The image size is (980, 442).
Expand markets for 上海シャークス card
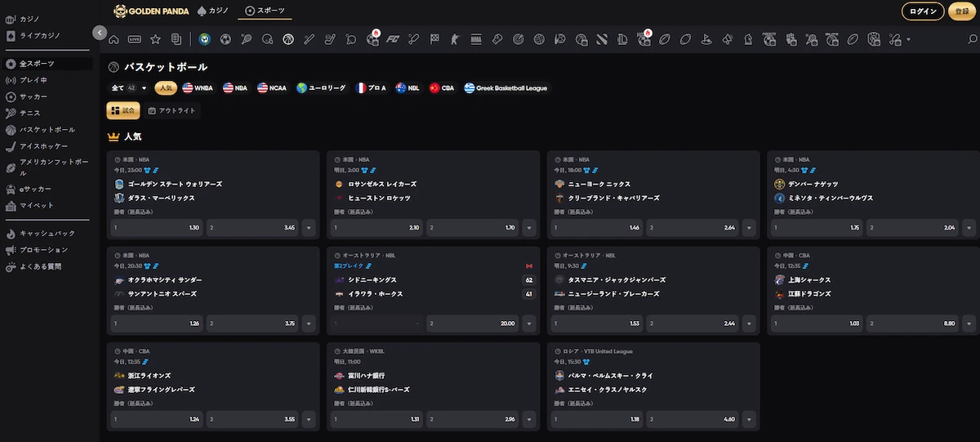coord(969,324)
